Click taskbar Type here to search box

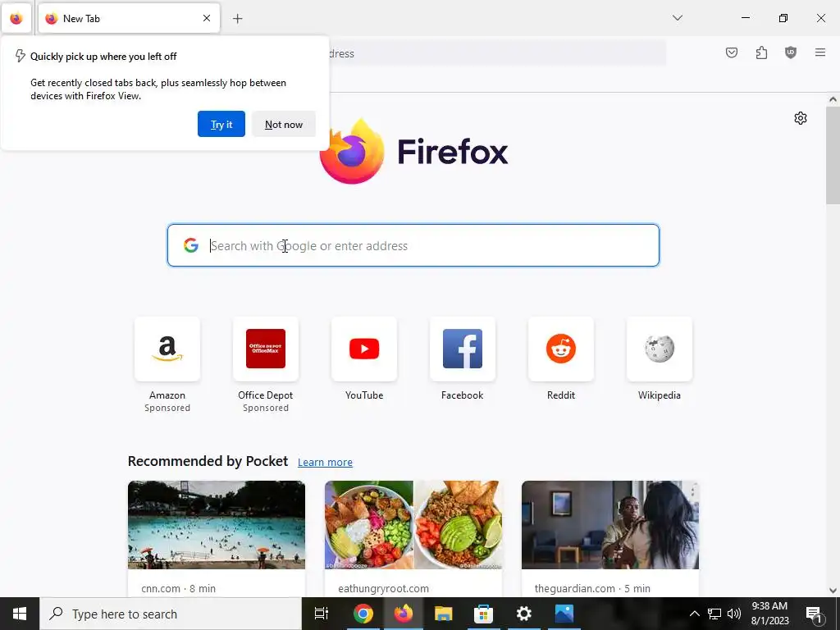coord(171,614)
